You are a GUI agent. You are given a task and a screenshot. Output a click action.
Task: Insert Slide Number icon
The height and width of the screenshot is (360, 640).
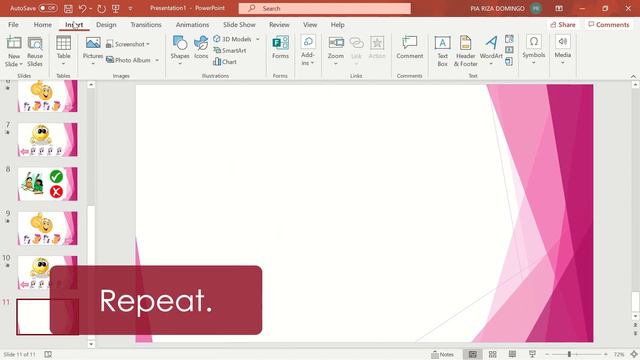click(509, 50)
